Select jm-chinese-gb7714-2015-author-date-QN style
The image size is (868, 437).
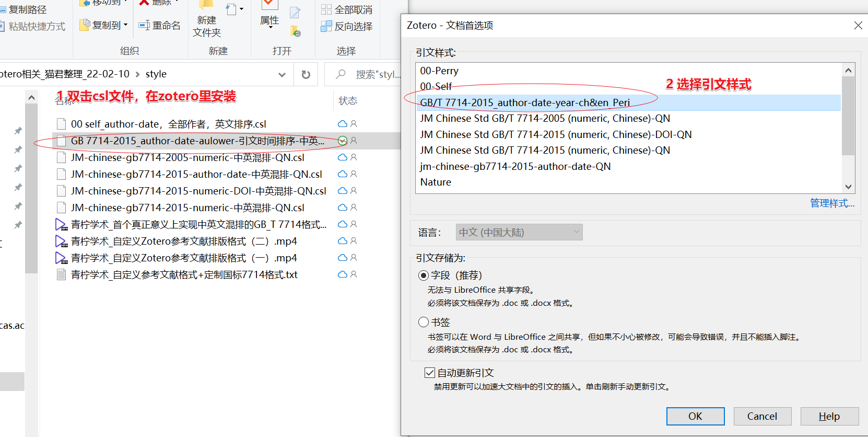point(628,166)
